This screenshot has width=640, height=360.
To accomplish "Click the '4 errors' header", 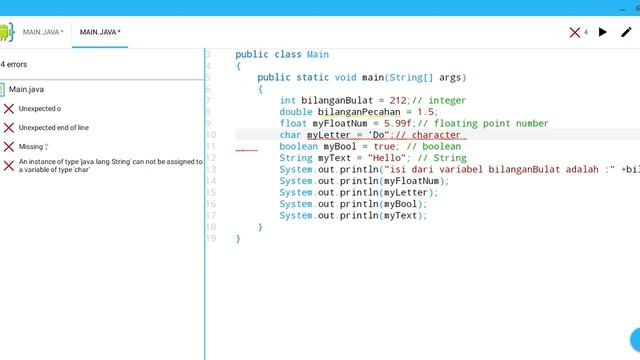I will 14,64.
